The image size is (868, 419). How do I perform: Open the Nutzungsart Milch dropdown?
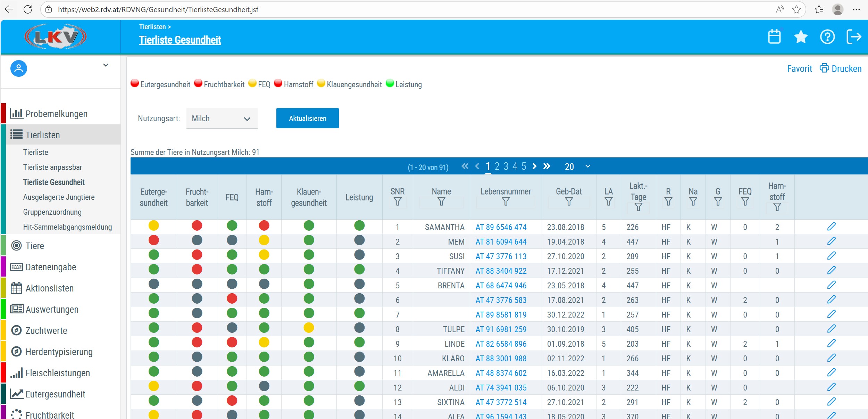tap(222, 118)
